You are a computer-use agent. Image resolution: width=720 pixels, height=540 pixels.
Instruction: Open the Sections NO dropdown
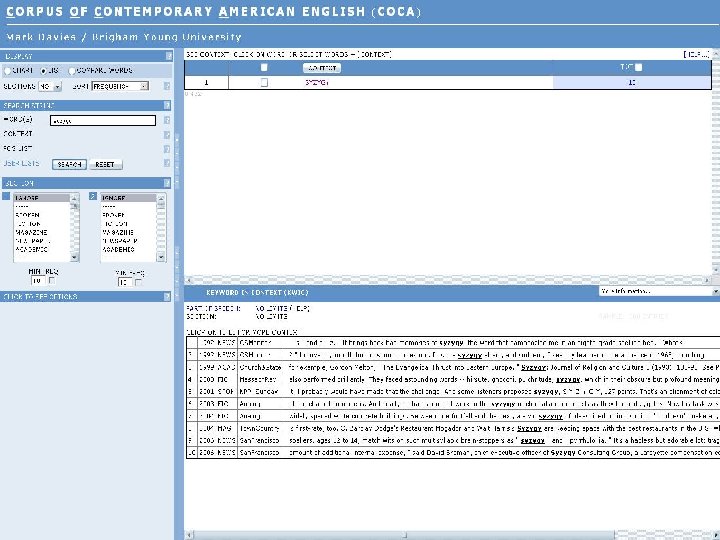(x=50, y=86)
